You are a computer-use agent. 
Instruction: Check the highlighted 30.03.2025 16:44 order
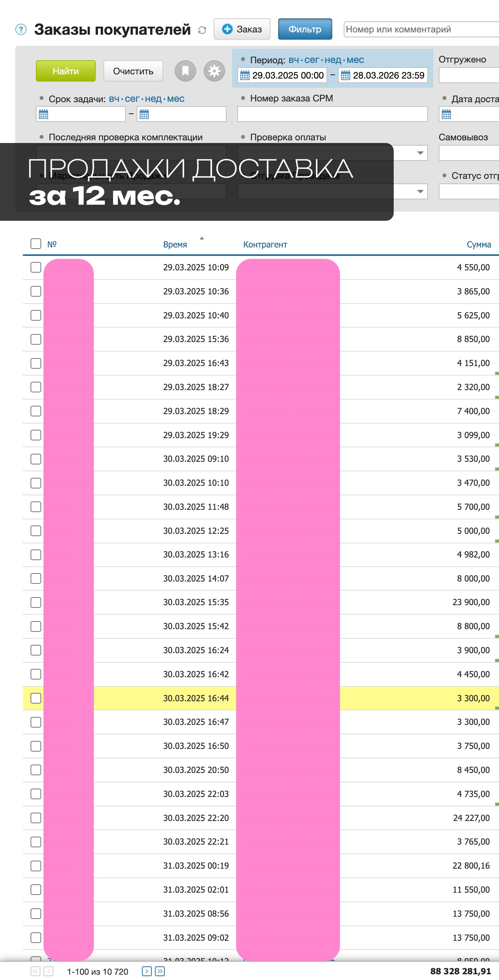36,698
